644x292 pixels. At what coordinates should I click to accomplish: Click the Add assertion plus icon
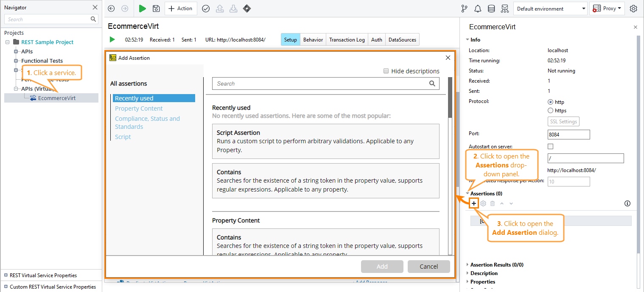coord(474,203)
